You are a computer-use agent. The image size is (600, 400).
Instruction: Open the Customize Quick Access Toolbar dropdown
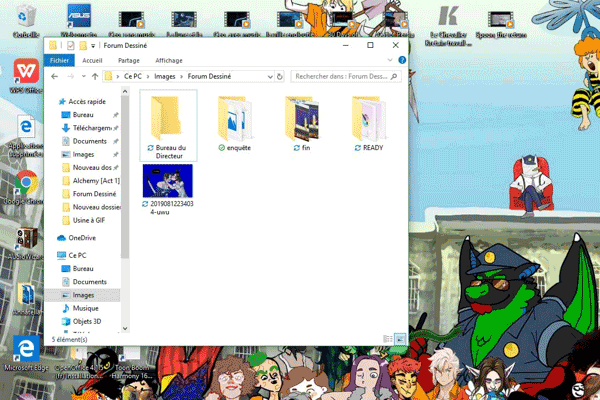(x=93, y=46)
